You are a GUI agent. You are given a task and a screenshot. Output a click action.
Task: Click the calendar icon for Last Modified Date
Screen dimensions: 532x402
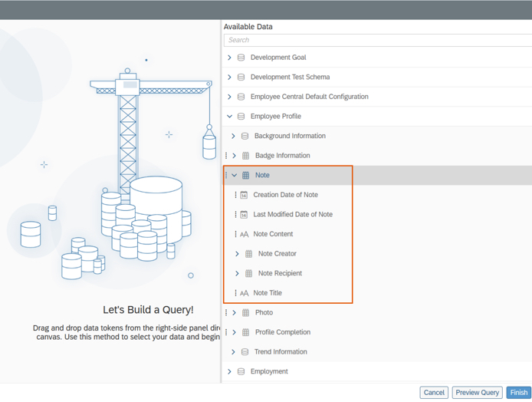(x=244, y=215)
